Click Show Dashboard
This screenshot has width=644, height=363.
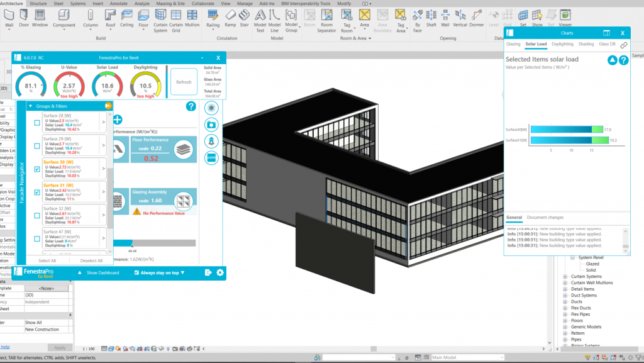pyautogui.click(x=103, y=272)
